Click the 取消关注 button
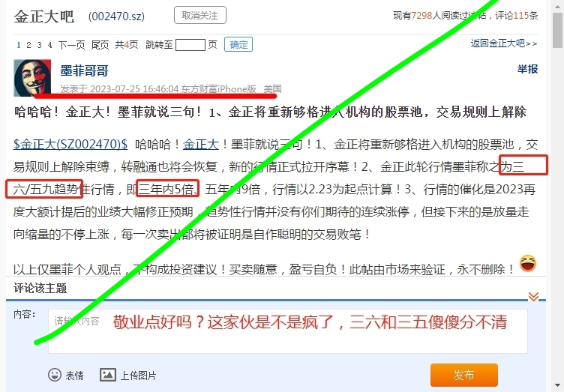The width and height of the screenshot is (564, 392). [200, 16]
